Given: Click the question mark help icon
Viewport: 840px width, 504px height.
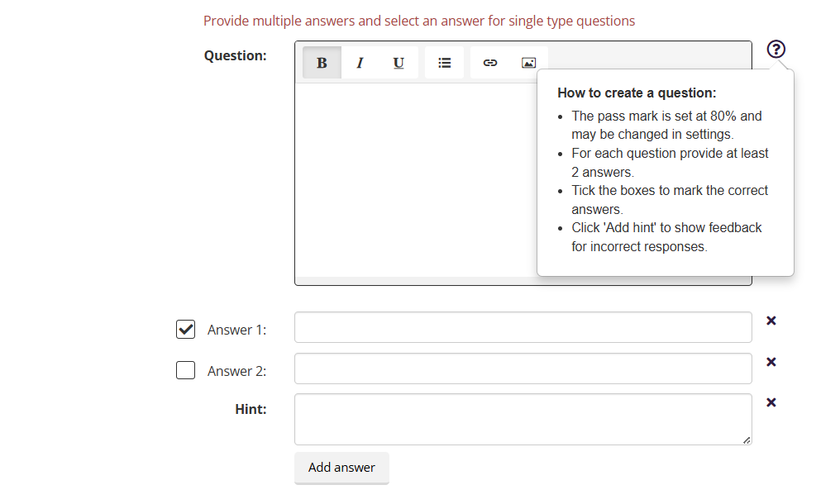Looking at the screenshot, I should pyautogui.click(x=776, y=50).
